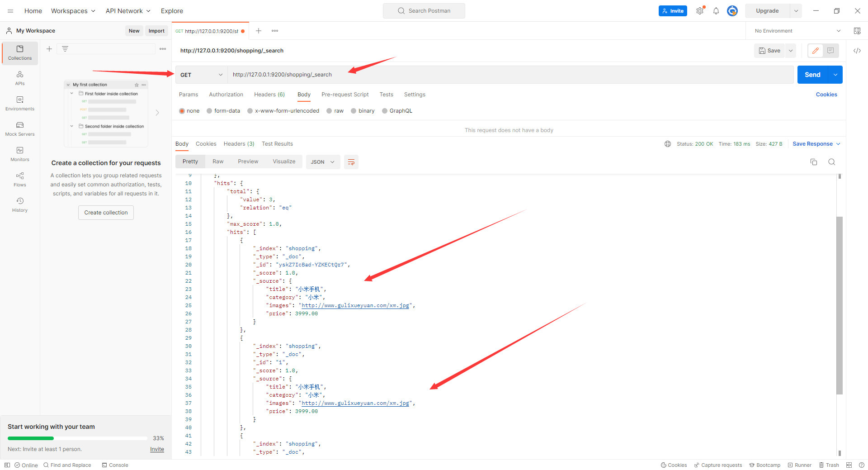The image size is (868, 470).
Task: Select the raw body type radio
Action: (329, 111)
